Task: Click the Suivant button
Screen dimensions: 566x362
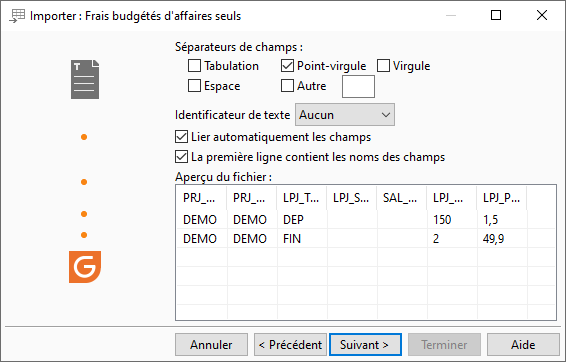Action: pyautogui.click(x=365, y=345)
